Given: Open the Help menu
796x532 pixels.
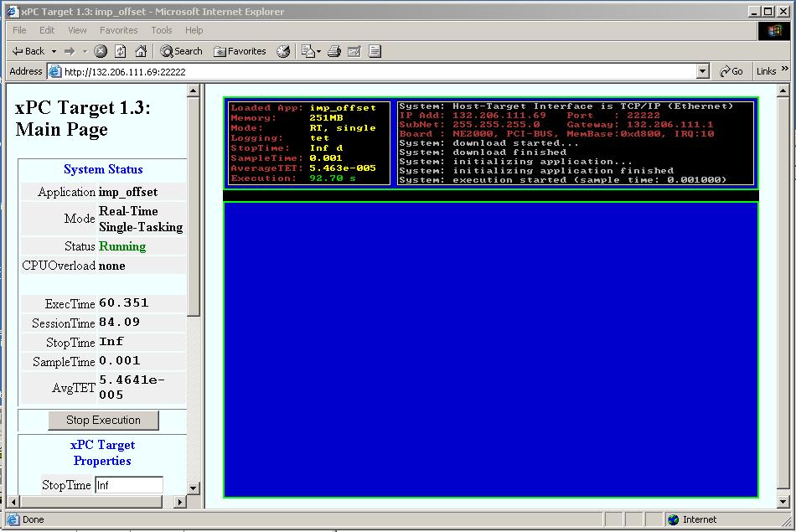Looking at the screenshot, I should 194,30.
